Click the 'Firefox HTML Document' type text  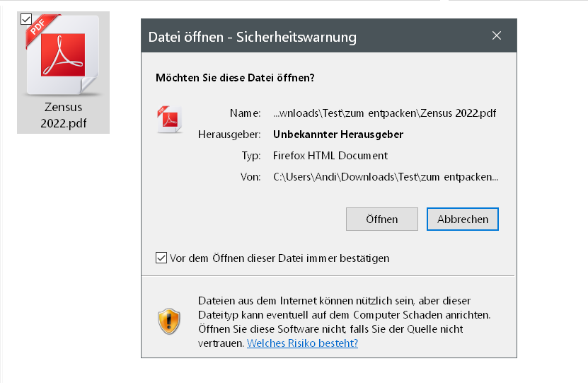click(x=330, y=156)
